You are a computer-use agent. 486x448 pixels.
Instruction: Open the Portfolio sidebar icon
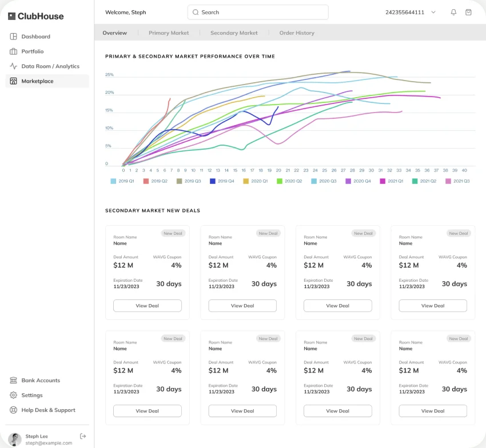[13, 51]
